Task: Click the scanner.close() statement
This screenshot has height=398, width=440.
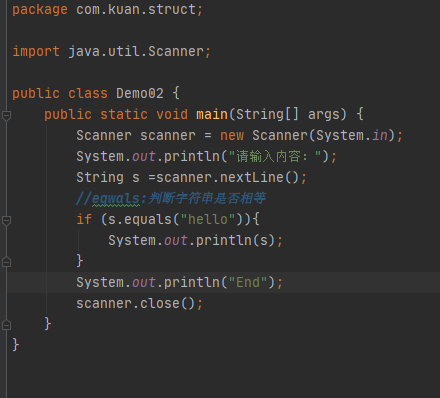Action: tap(139, 303)
